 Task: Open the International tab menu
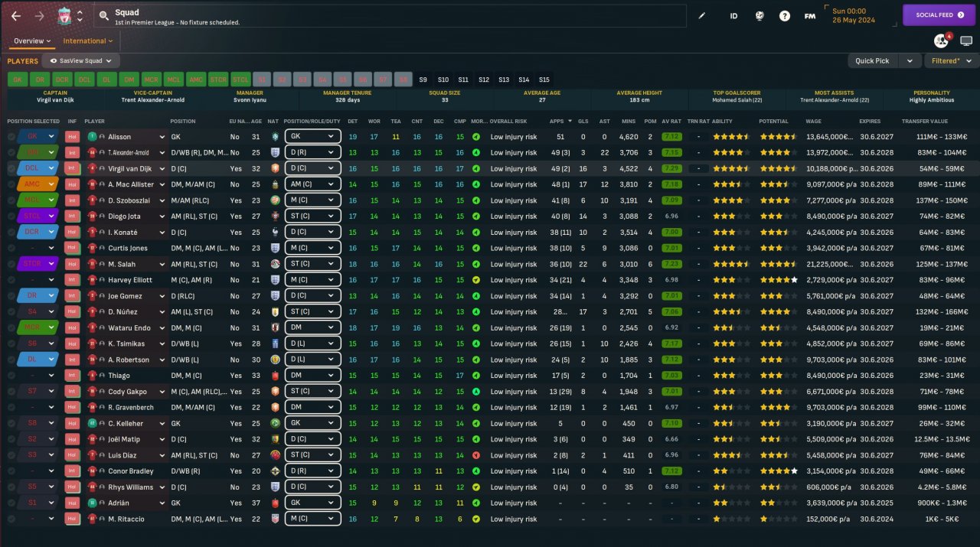[x=87, y=41]
